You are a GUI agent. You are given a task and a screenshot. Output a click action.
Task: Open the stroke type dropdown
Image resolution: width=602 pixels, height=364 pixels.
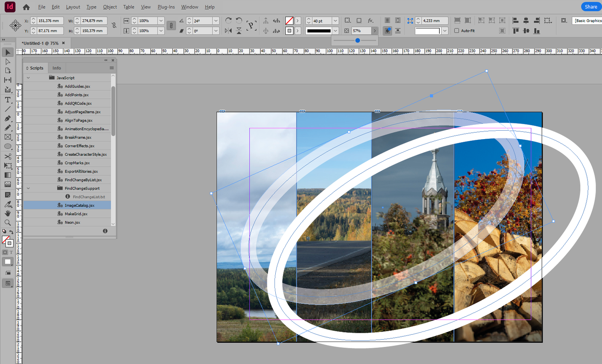pyautogui.click(x=336, y=30)
